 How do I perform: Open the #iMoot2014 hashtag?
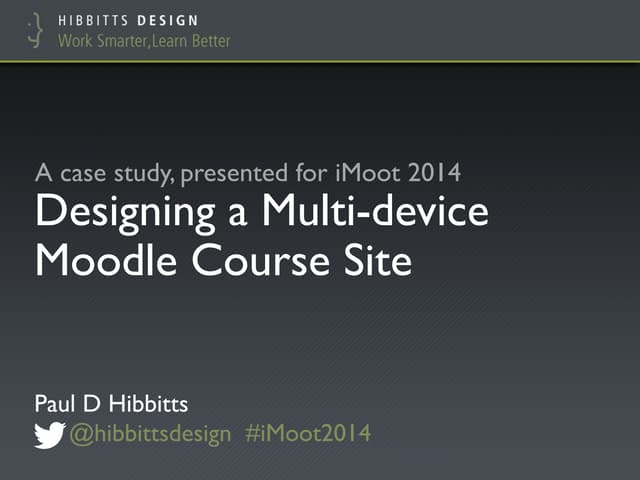click(307, 435)
